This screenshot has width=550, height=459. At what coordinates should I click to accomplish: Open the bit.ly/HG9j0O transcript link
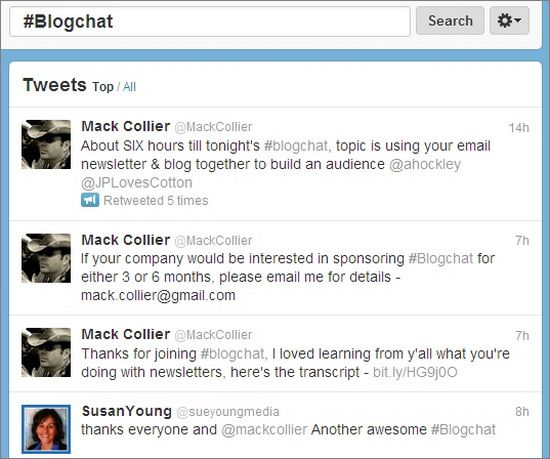click(x=415, y=372)
